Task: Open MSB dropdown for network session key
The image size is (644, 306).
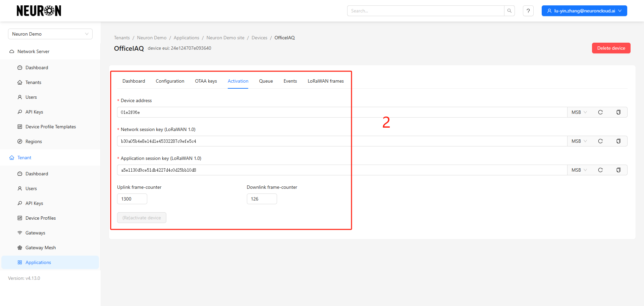Action: (x=579, y=141)
